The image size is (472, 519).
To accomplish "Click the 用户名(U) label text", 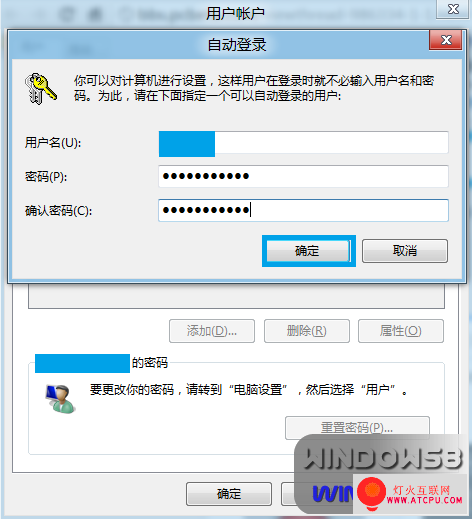I will click(x=53, y=143).
